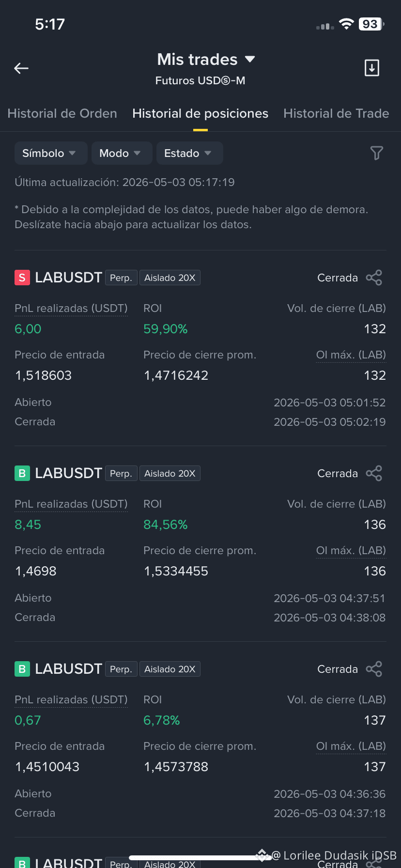Tap close timestamp 2026-05-03 04:37:18
This screenshot has width=401, height=868.
330,813
